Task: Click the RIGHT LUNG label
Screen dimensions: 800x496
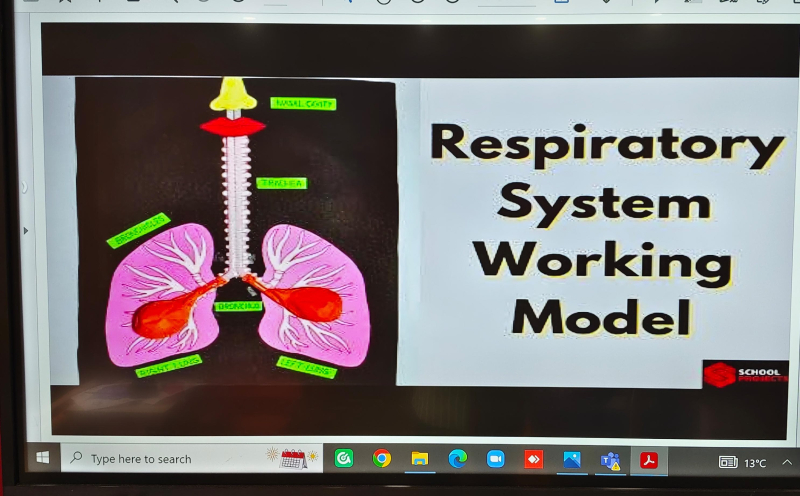Action: 169,366
